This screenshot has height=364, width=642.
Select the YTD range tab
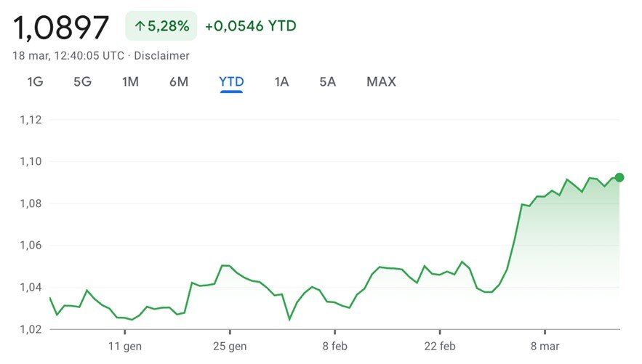tap(231, 82)
